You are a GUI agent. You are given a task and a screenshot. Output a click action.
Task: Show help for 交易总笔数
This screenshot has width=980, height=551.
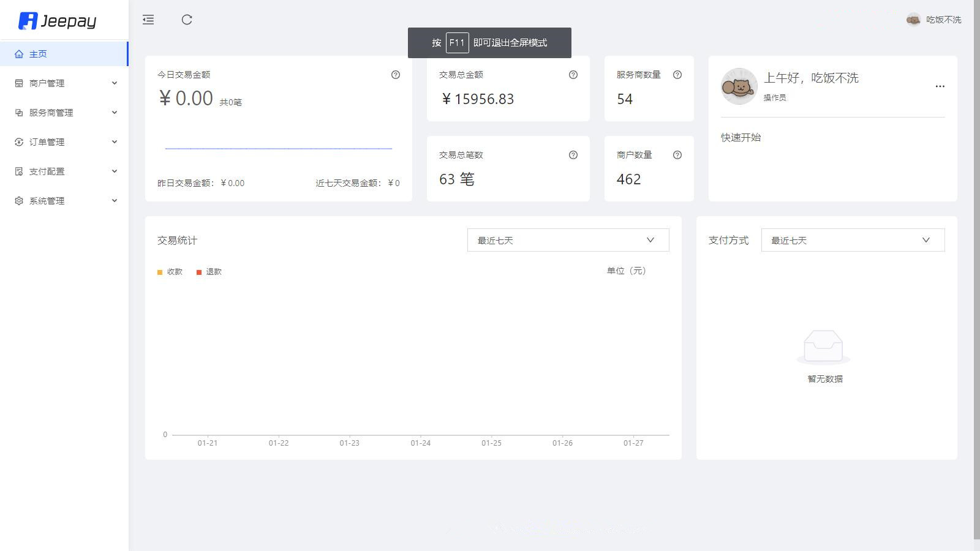[573, 155]
